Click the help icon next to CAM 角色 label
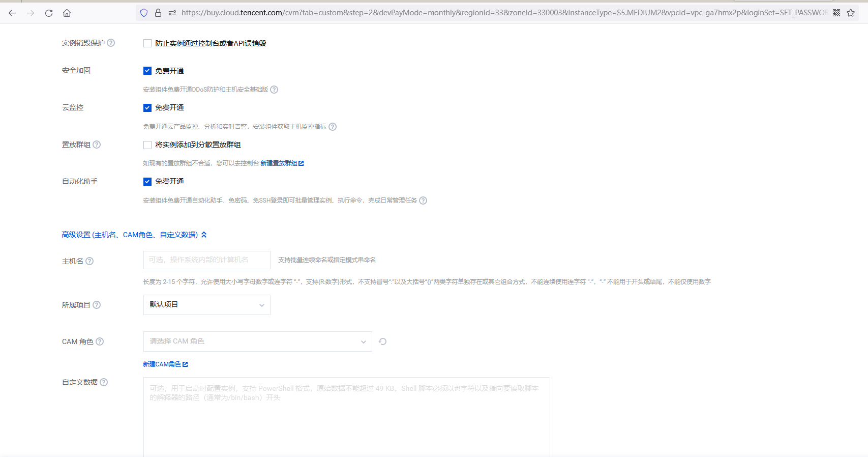Viewport: 868px width, 457px height. point(100,341)
